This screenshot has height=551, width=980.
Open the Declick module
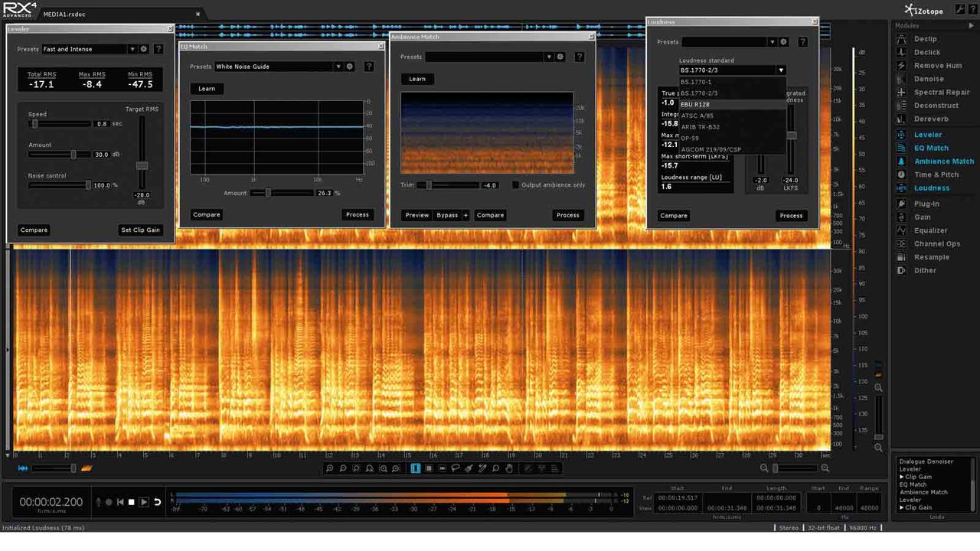pyautogui.click(x=926, y=52)
